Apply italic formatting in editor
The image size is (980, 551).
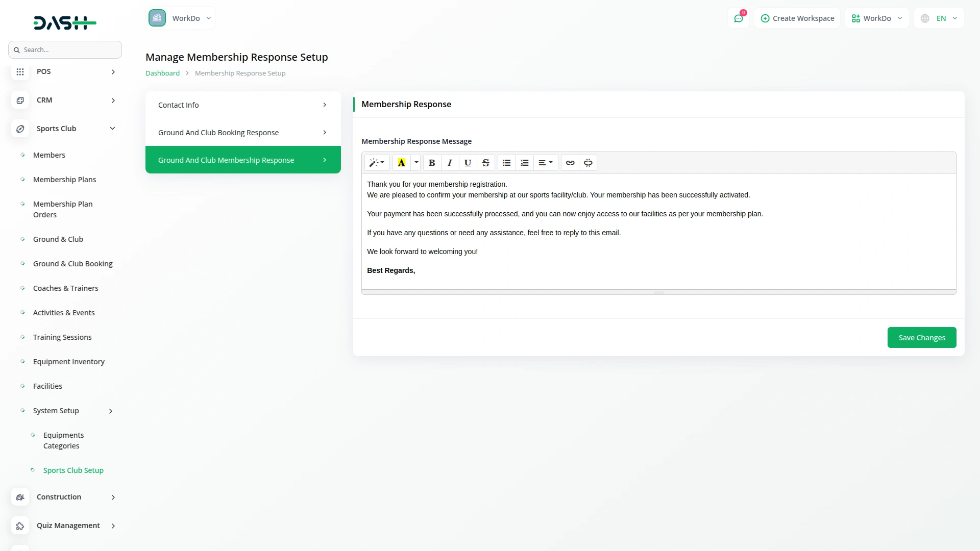pos(450,163)
